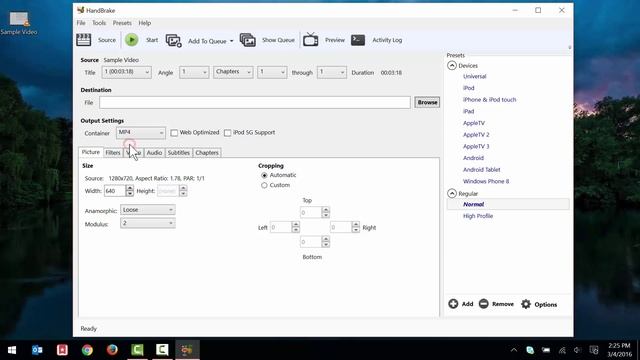
Task: Select the High Profile preset
Action: coord(478,216)
